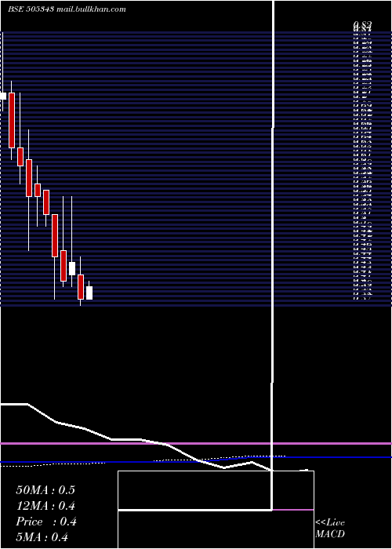
Task: Click the Price : 0.4 value
Action: (45, 522)
